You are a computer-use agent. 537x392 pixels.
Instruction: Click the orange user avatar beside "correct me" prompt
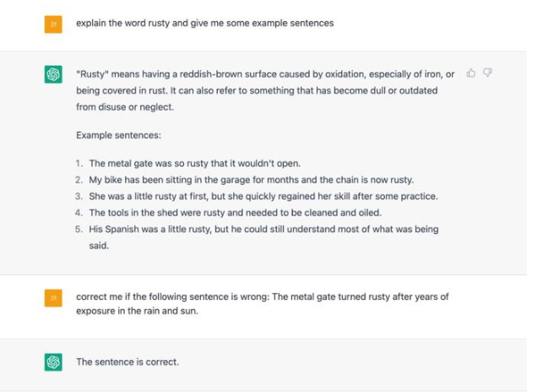point(53,298)
